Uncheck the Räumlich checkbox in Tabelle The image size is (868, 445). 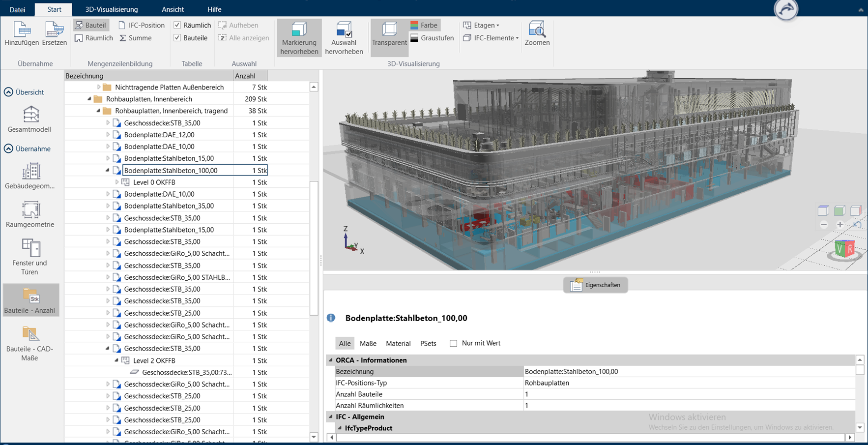(x=177, y=25)
